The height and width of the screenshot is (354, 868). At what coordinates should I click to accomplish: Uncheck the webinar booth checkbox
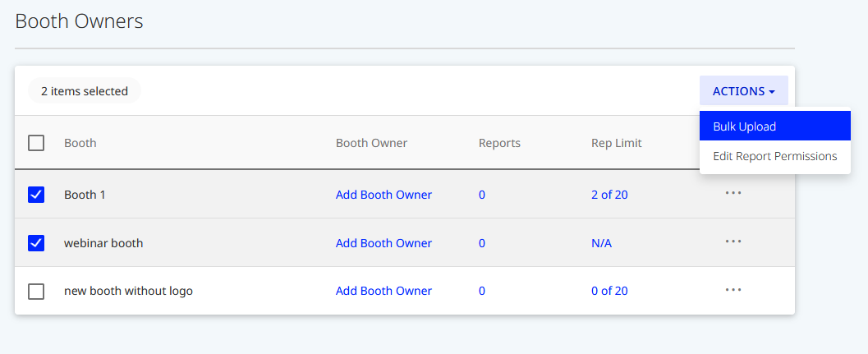(36, 242)
